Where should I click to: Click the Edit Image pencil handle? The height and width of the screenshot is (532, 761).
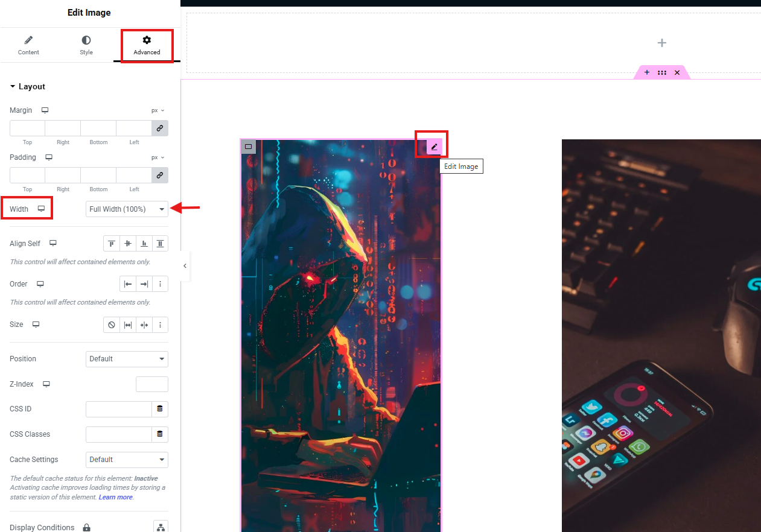click(x=434, y=147)
